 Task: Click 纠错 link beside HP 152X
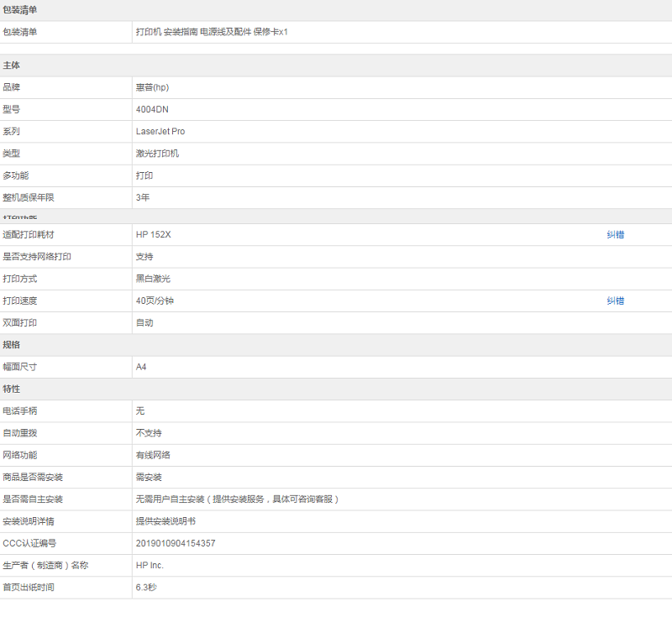point(616,235)
